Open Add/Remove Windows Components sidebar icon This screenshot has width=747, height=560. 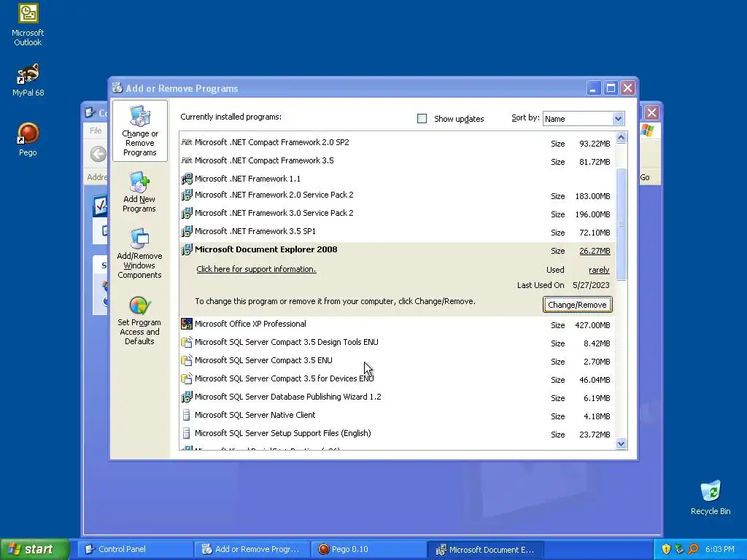pos(139,253)
